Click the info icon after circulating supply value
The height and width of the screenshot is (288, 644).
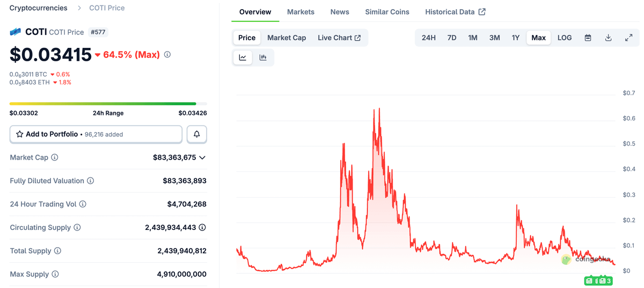coord(202,228)
